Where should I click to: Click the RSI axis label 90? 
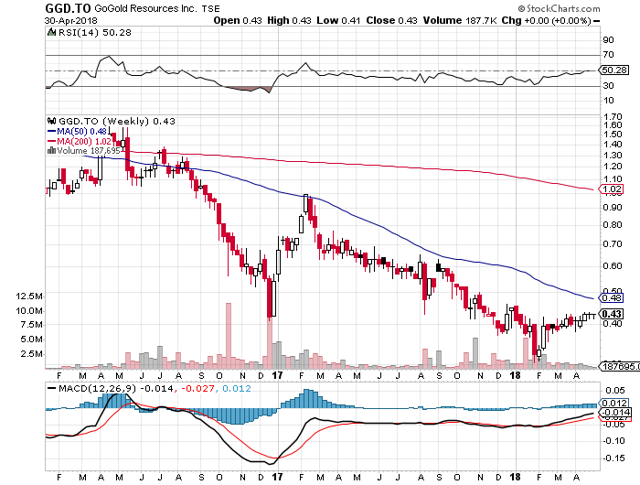click(608, 40)
